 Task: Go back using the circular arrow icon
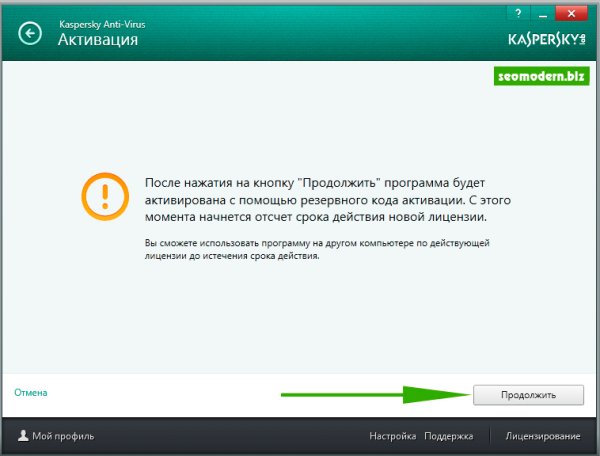[x=30, y=34]
